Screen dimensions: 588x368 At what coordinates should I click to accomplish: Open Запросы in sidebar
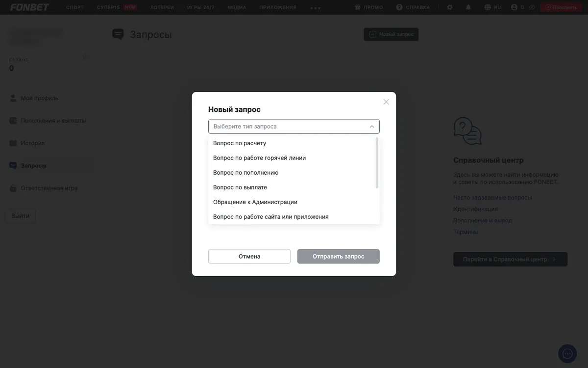[34, 166]
